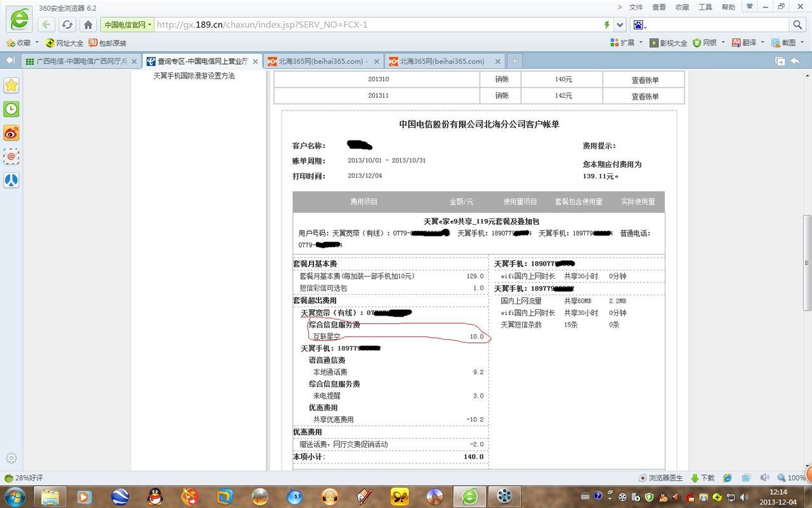Open the 工具 menu

click(x=705, y=7)
